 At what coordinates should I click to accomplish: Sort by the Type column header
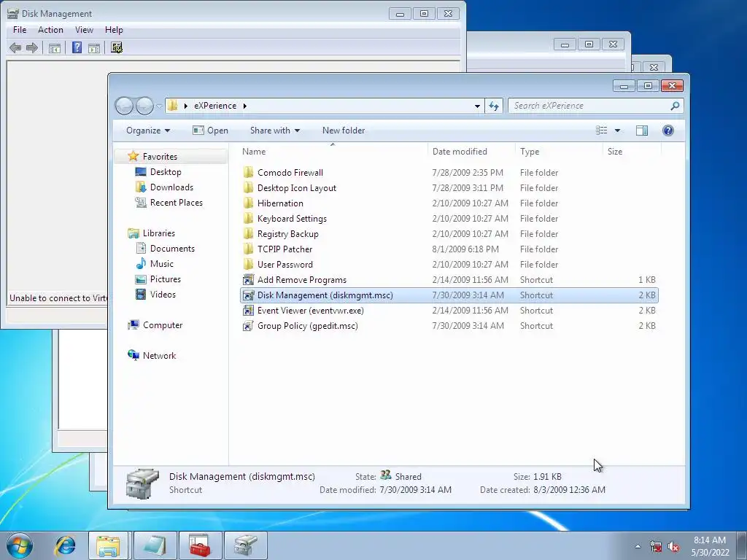coord(559,152)
